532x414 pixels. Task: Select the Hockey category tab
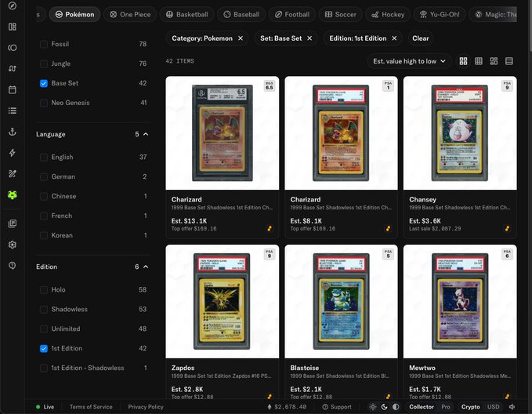pos(388,14)
